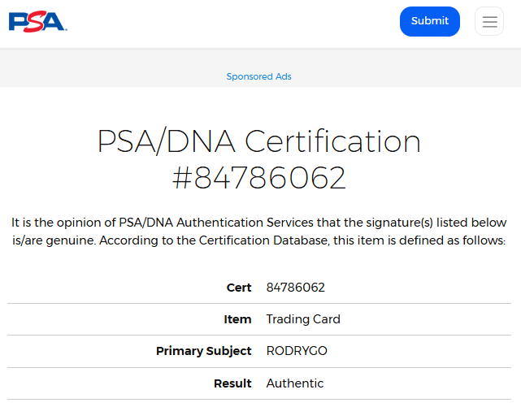Open the hamburger navigation menu
The width and height of the screenshot is (521, 420).
coord(489,21)
